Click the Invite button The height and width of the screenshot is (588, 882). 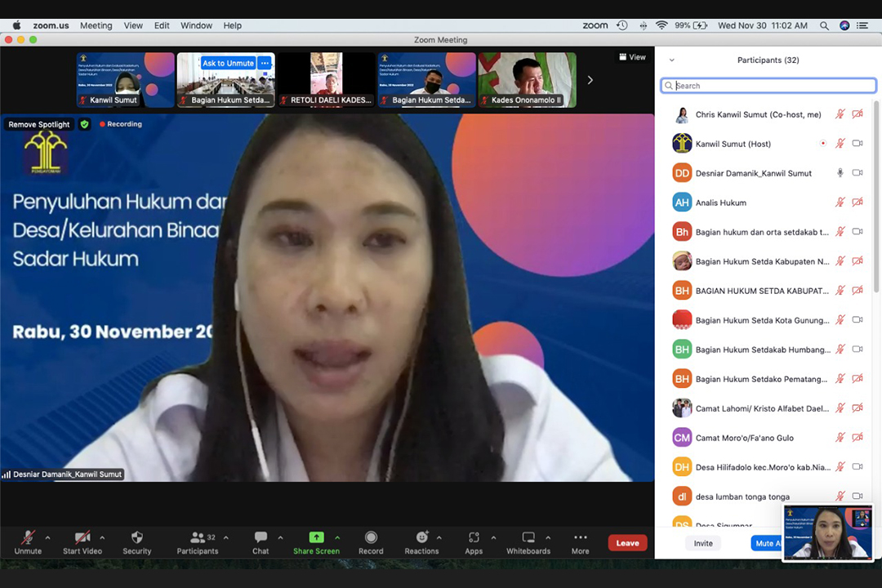point(703,543)
